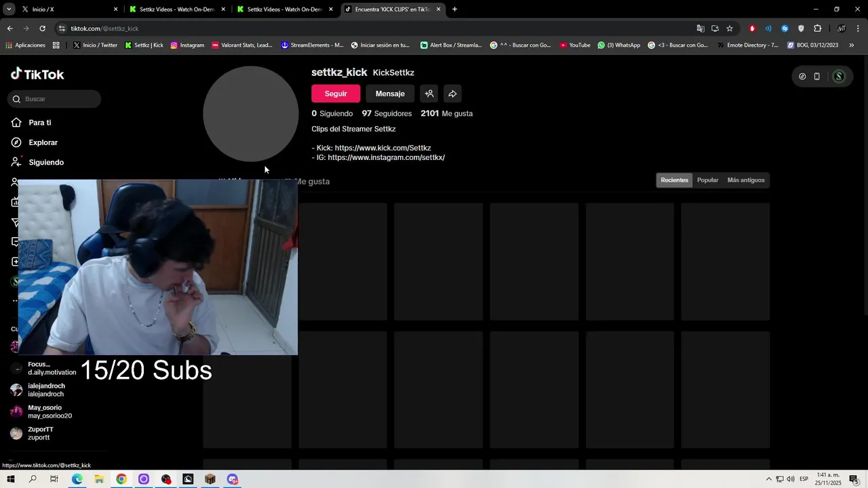Image resolution: width=868 pixels, height=488 pixels.
Task: Open the account avatar at top right
Action: (839, 77)
